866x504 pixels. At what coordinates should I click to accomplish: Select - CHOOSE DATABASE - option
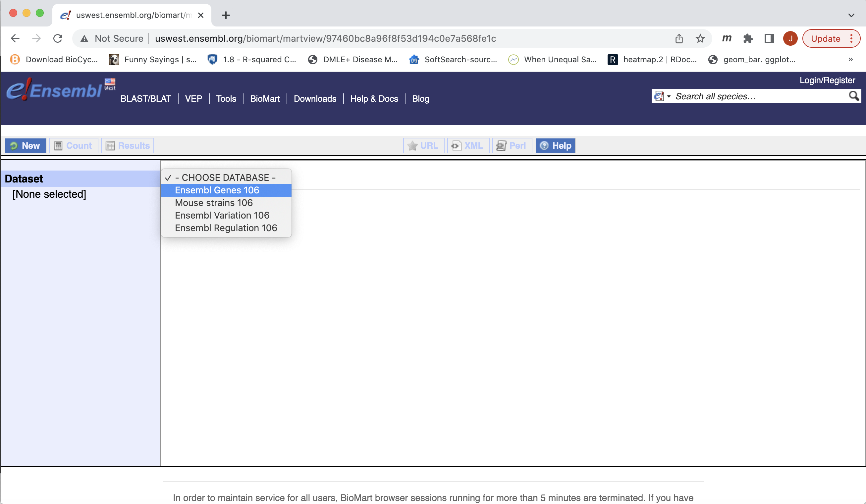coord(226,177)
